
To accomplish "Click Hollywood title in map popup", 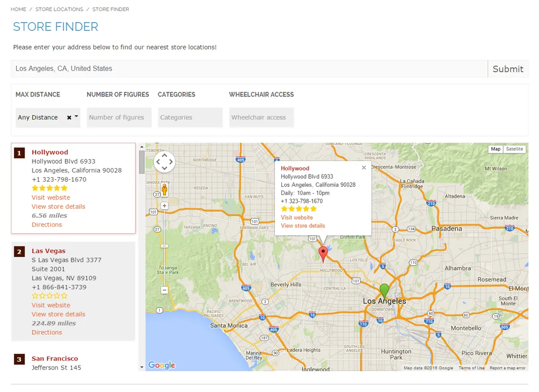I will (295, 168).
